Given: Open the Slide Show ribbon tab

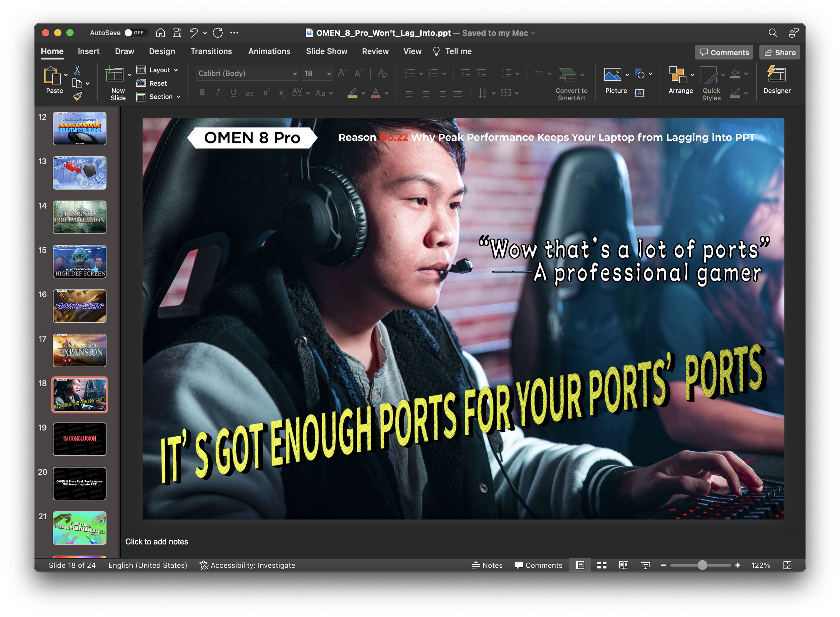Looking at the screenshot, I should (x=326, y=51).
